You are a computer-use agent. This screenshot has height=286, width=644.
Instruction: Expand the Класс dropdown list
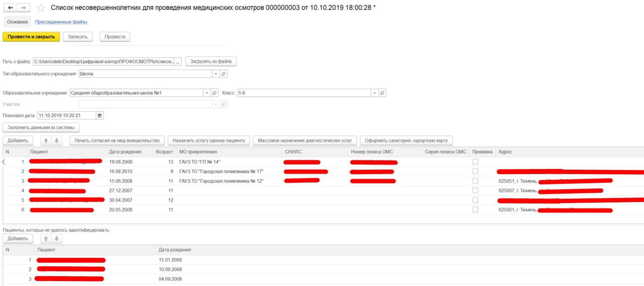(374, 93)
